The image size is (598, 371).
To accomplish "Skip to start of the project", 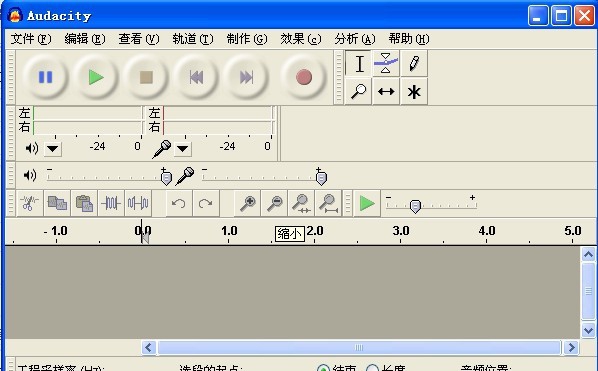I will coord(196,77).
